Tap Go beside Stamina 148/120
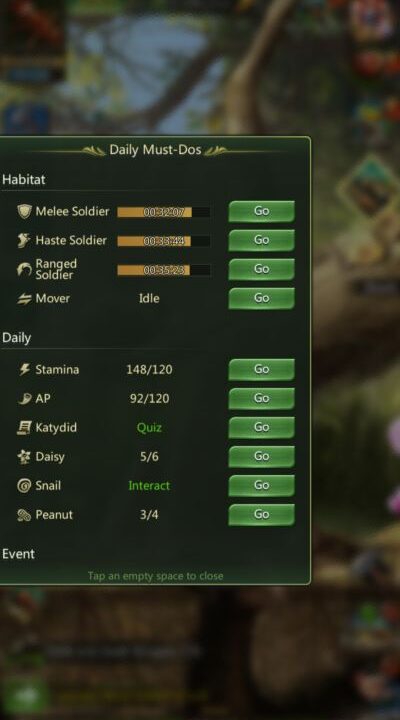400x720 pixels. [261, 369]
